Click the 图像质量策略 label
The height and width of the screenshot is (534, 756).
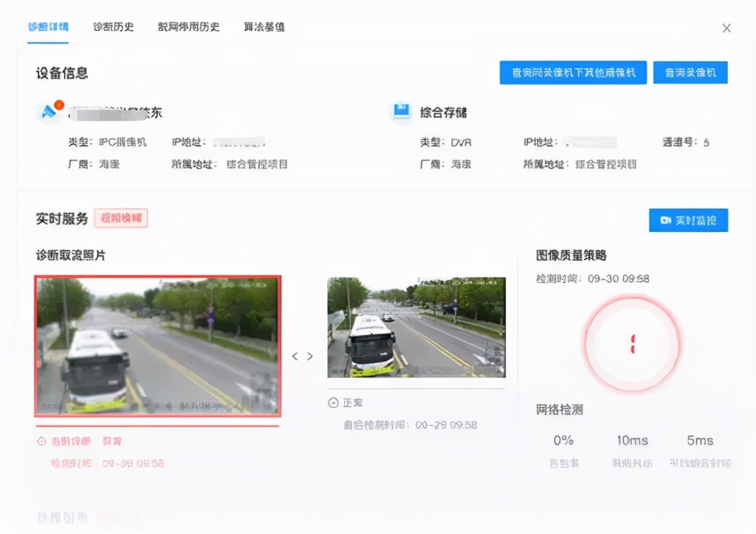(x=571, y=255)
